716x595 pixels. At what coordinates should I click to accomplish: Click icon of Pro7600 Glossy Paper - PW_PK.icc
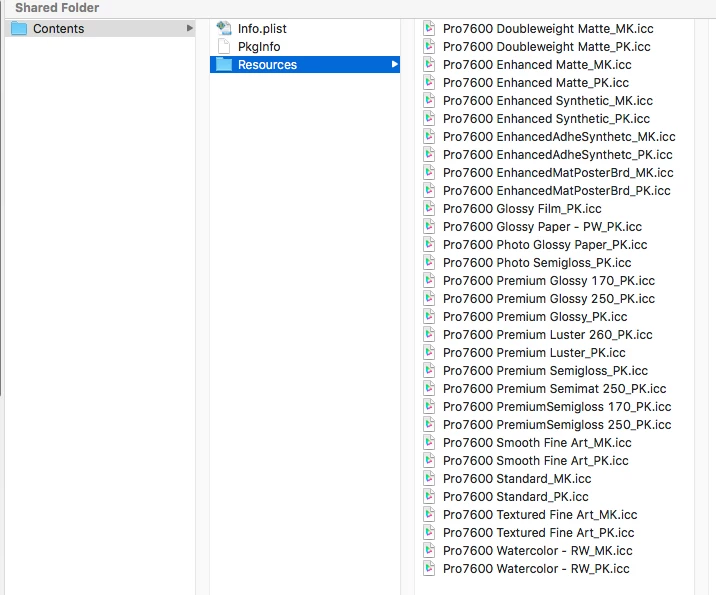coord(429,226)
